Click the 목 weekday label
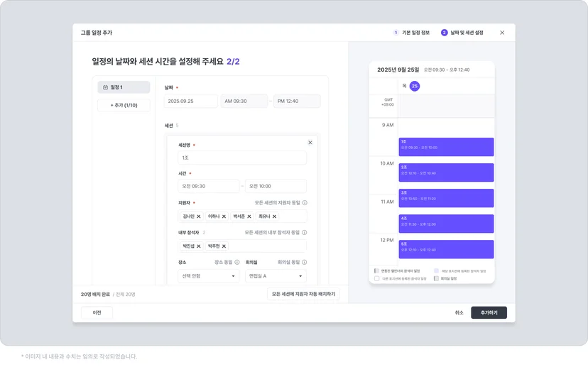This screenshot has height=367, width=588. point(404,86)
